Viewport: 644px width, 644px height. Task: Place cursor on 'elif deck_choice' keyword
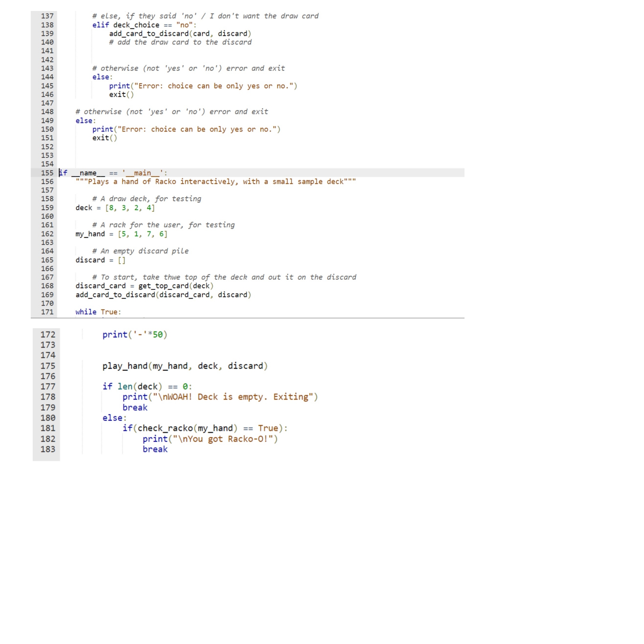(100, 25)
